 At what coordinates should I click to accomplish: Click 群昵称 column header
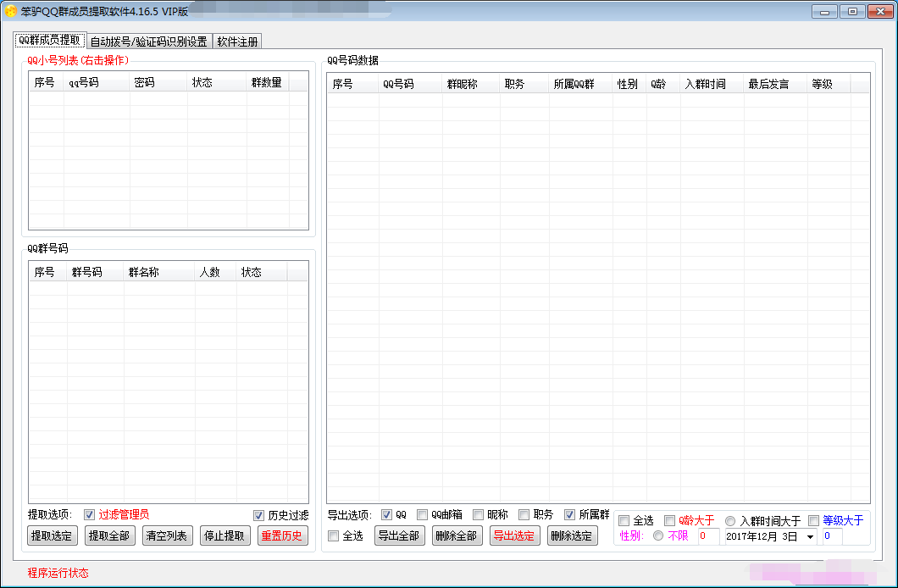(x=470, y=84)
